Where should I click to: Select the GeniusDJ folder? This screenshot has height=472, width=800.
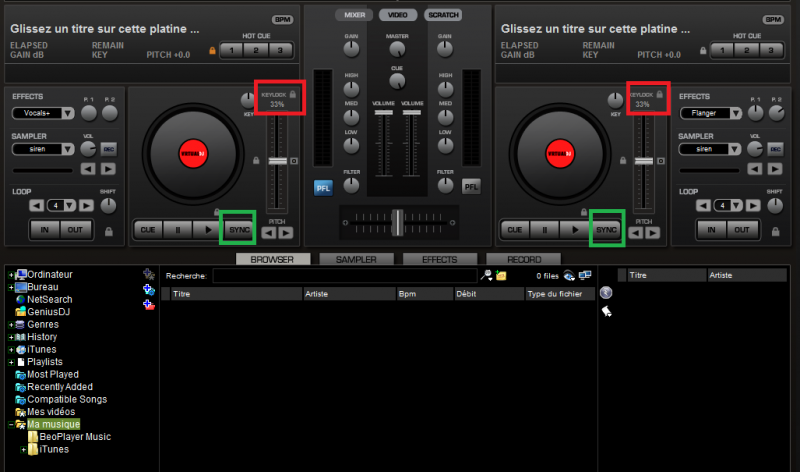click(48, 312)
